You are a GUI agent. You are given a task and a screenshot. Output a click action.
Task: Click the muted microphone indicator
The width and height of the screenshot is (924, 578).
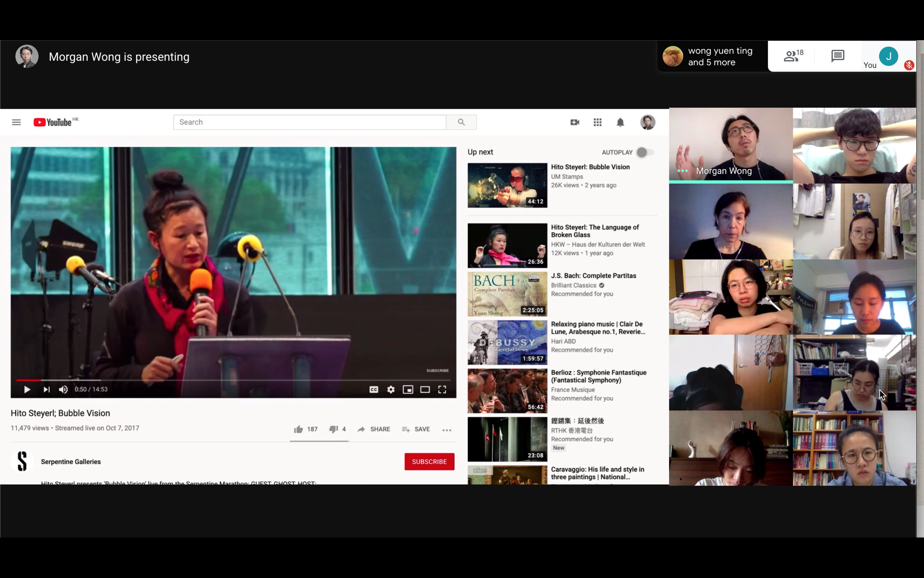click(909, 66)
